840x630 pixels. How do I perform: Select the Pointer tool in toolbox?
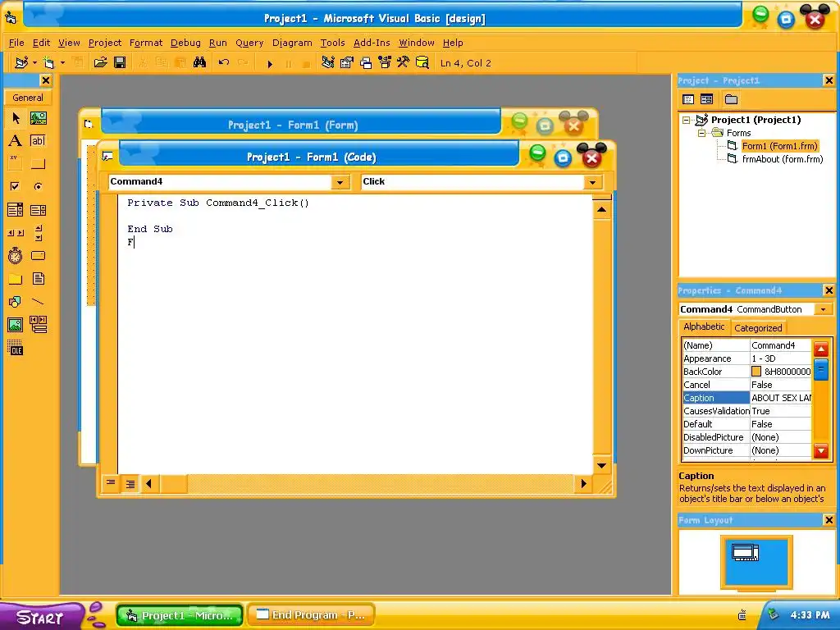pos(16,118)
